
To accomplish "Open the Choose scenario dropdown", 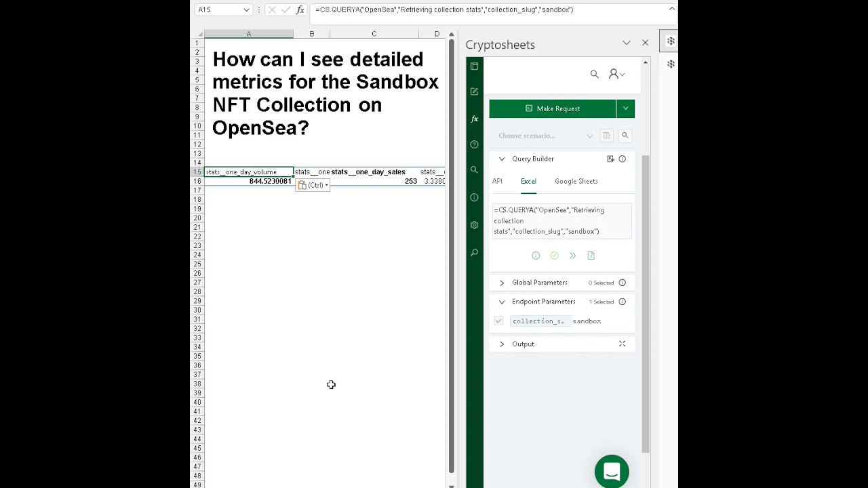I will click(545, 136).
